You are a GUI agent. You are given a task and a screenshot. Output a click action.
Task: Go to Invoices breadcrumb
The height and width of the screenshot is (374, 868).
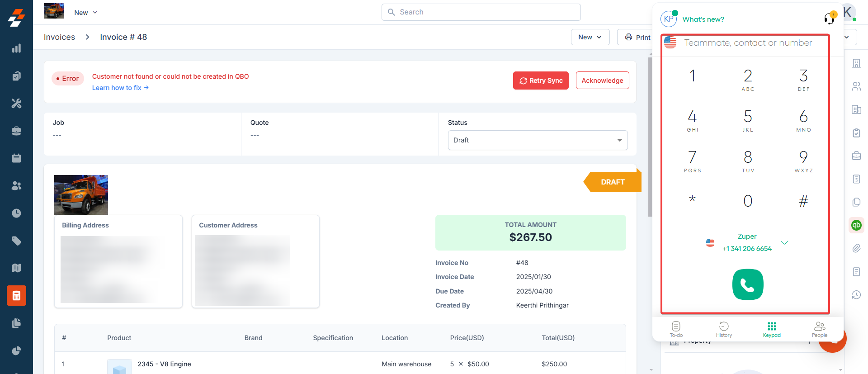pos(59,37)
